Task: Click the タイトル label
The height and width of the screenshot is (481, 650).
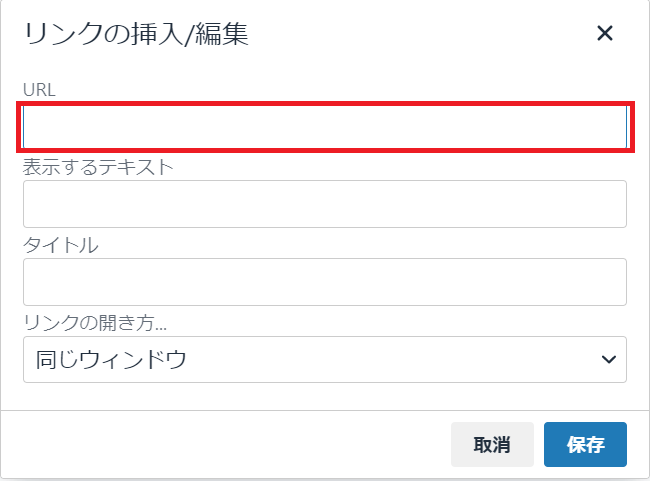Action: (x=60, y=244)
